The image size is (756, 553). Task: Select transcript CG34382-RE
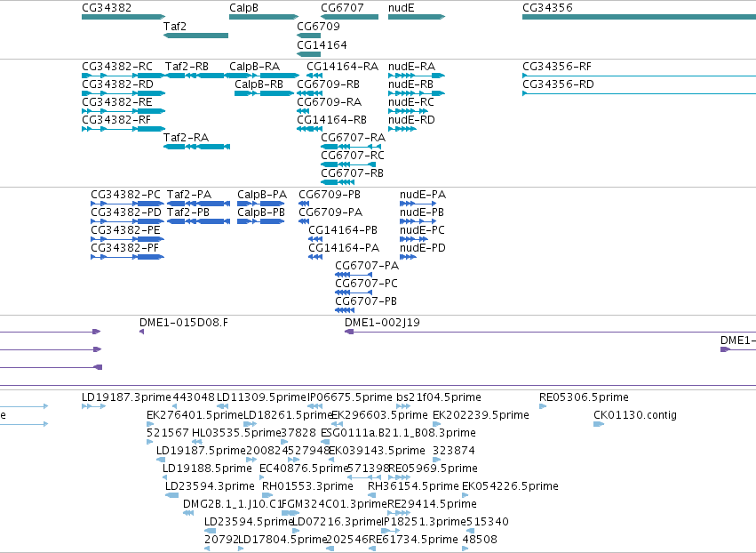click(x=123, y=111)
